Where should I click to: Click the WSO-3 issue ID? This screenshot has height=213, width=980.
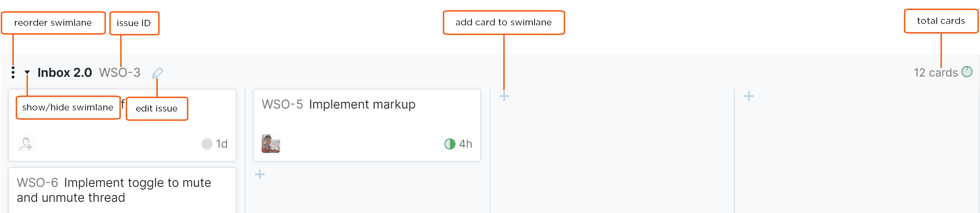pyautogui.click(x=119, y=72)
